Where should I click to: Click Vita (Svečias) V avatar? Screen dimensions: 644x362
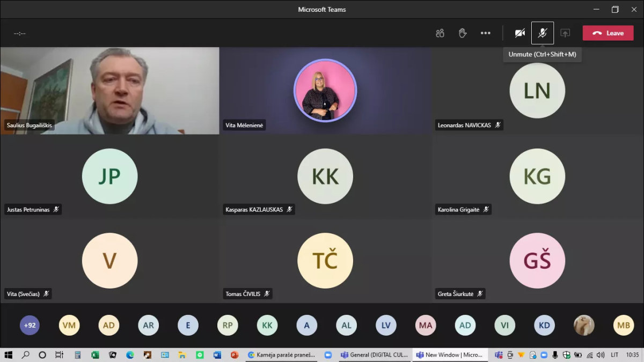point(109,261)
